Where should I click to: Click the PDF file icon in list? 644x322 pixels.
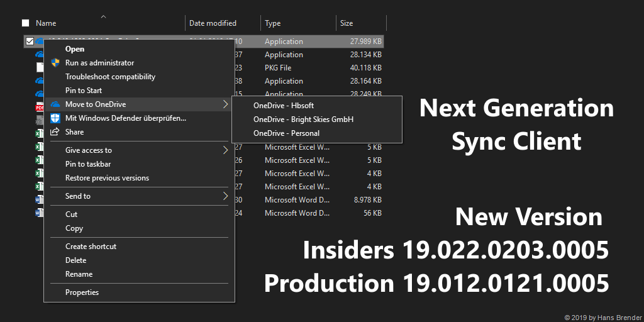(x=39, y=108)
